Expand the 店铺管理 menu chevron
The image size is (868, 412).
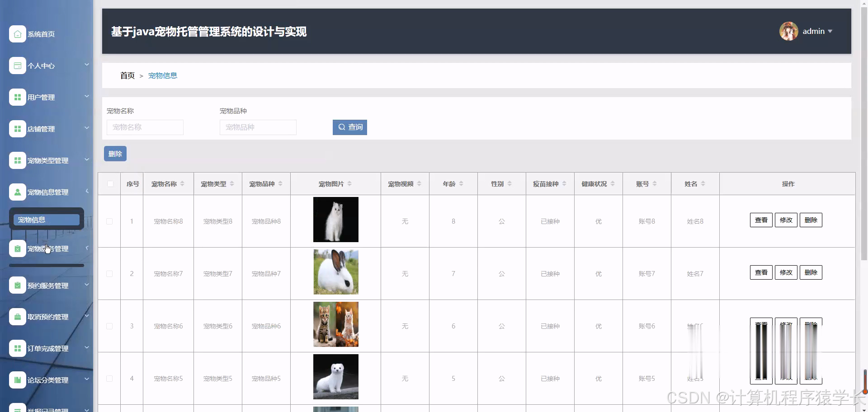(87, 128)
